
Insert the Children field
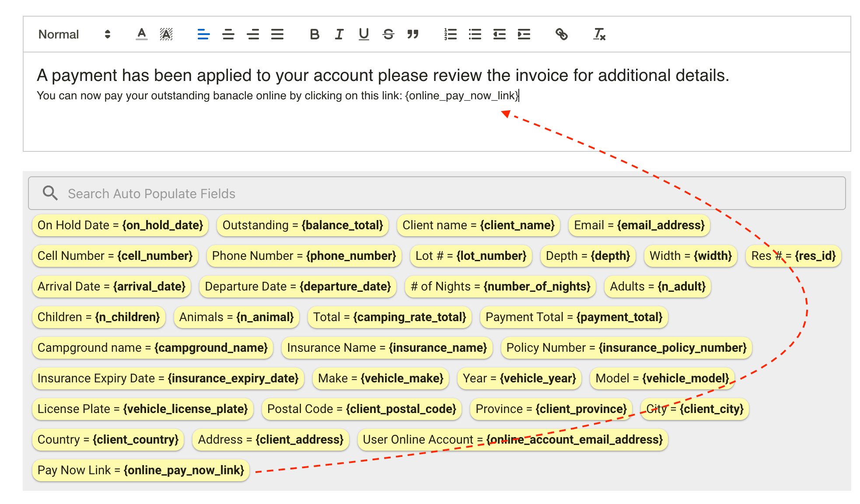coord(99,317)
